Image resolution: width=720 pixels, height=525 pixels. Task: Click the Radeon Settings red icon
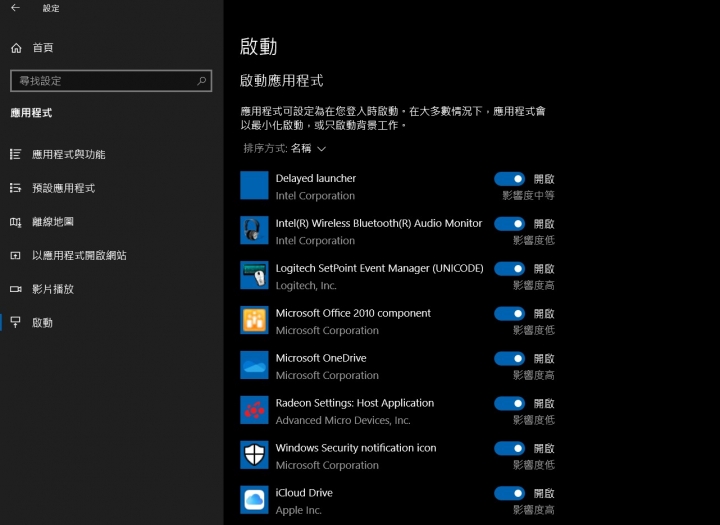click(x=254, y=410)
